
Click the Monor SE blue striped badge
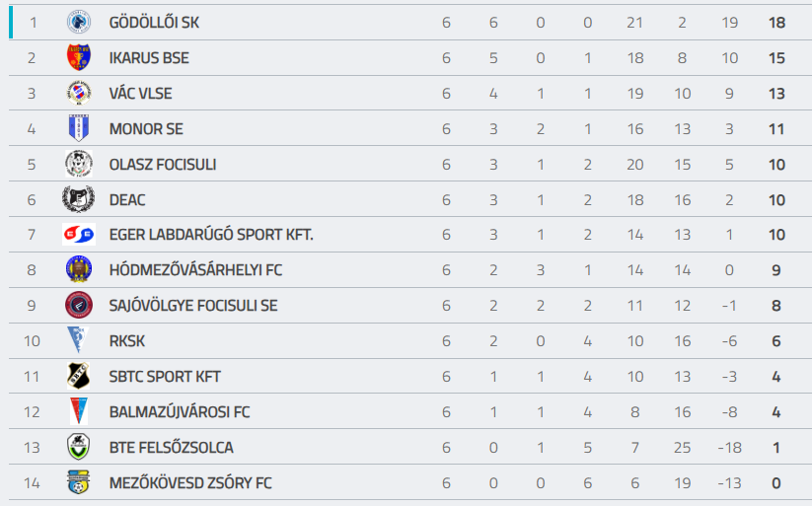point(78,128)
